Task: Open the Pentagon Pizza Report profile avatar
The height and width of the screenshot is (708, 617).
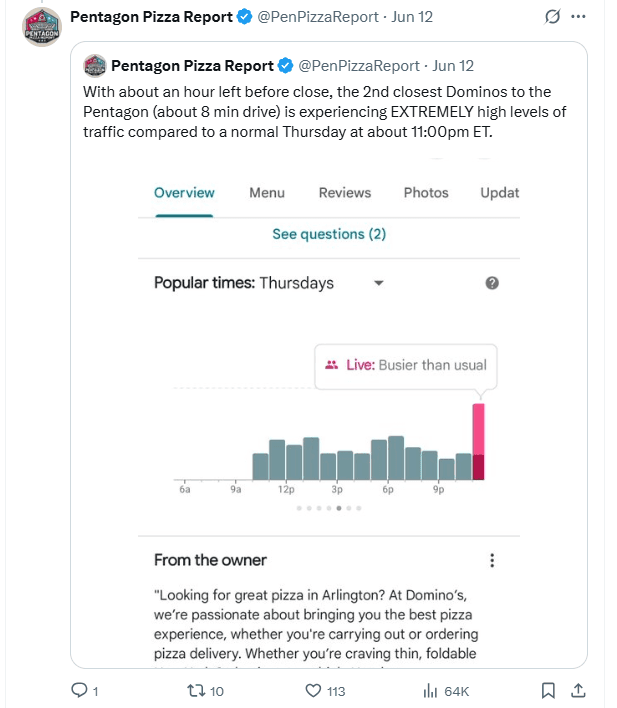Action: coord(40,25)
